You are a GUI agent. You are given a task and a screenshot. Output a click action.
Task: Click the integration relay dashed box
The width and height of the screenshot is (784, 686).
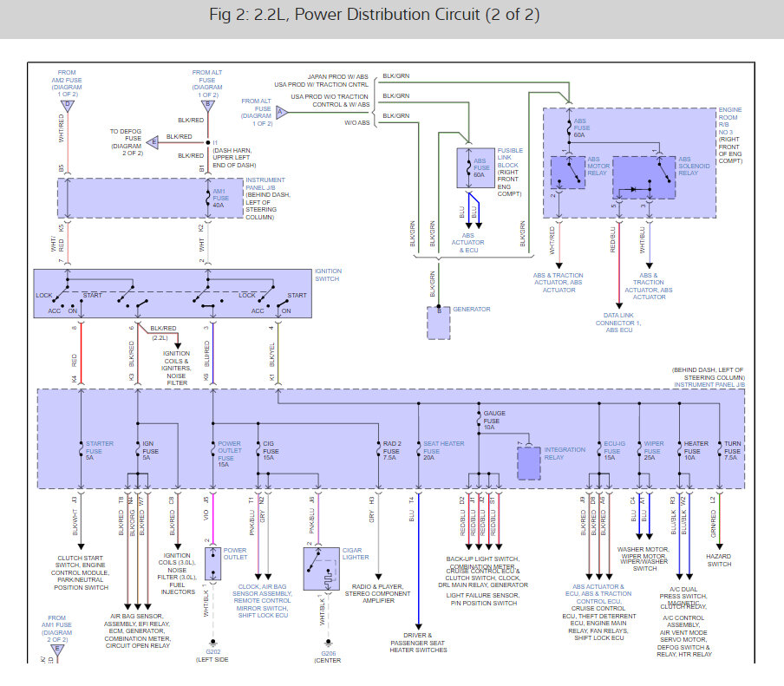click(528, 463)
